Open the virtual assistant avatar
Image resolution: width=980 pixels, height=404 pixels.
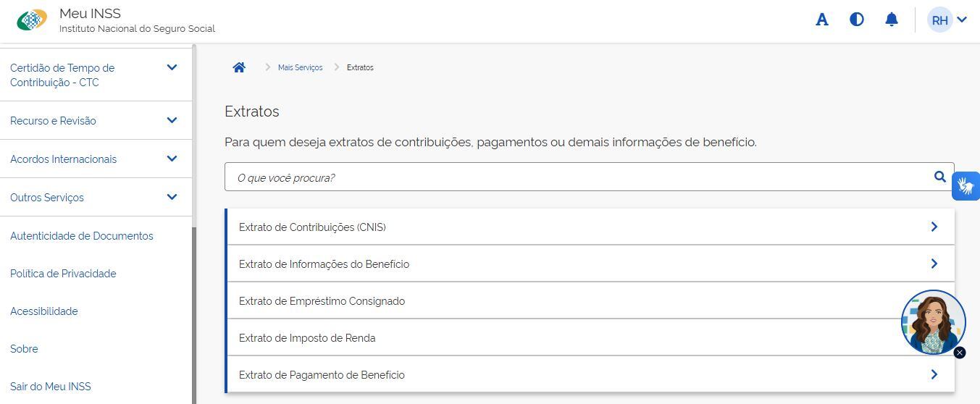[x=932, y=321]
